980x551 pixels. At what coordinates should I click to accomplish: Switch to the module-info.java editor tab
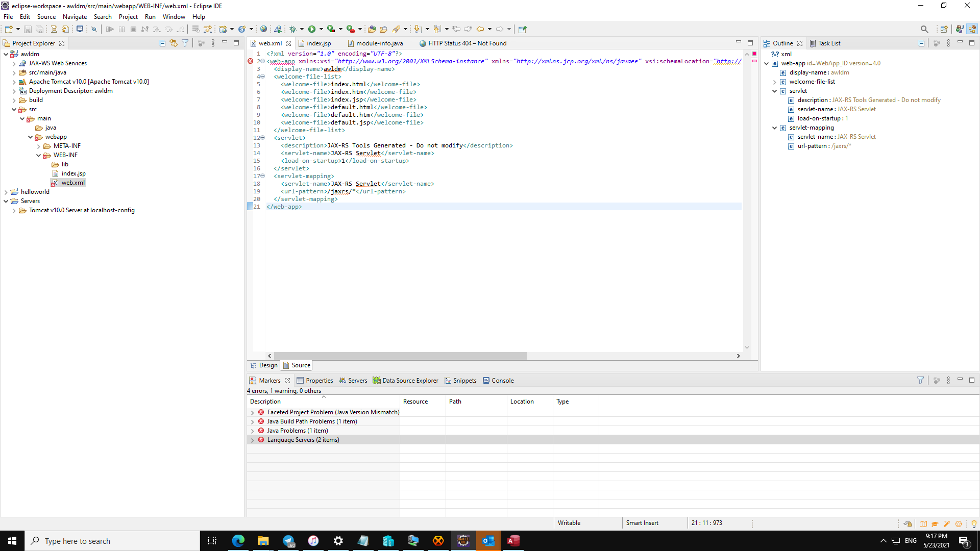click(379, 43)
